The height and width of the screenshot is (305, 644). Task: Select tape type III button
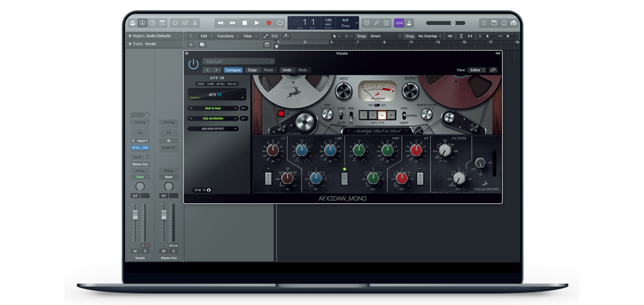[381, 115]
